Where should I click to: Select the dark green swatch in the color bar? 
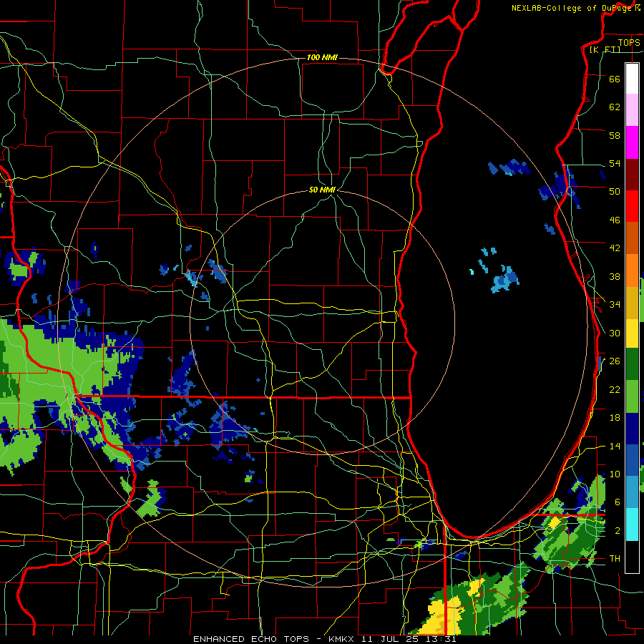(x=632, y=364)
